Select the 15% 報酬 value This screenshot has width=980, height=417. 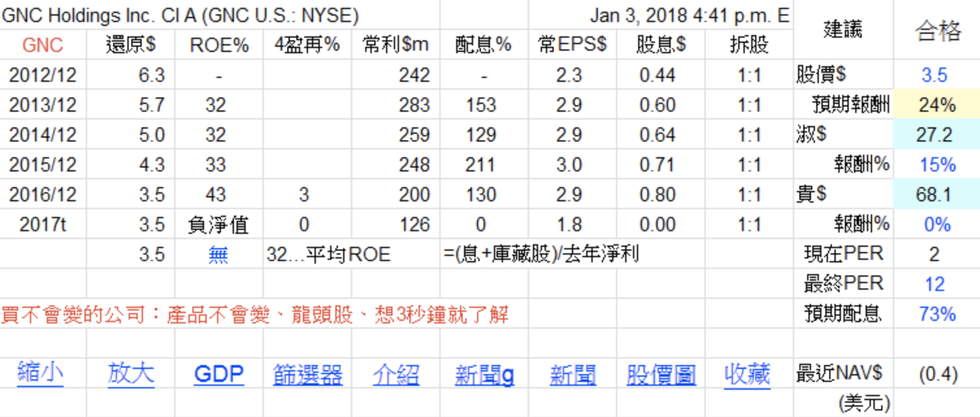[x=936, y=164]
